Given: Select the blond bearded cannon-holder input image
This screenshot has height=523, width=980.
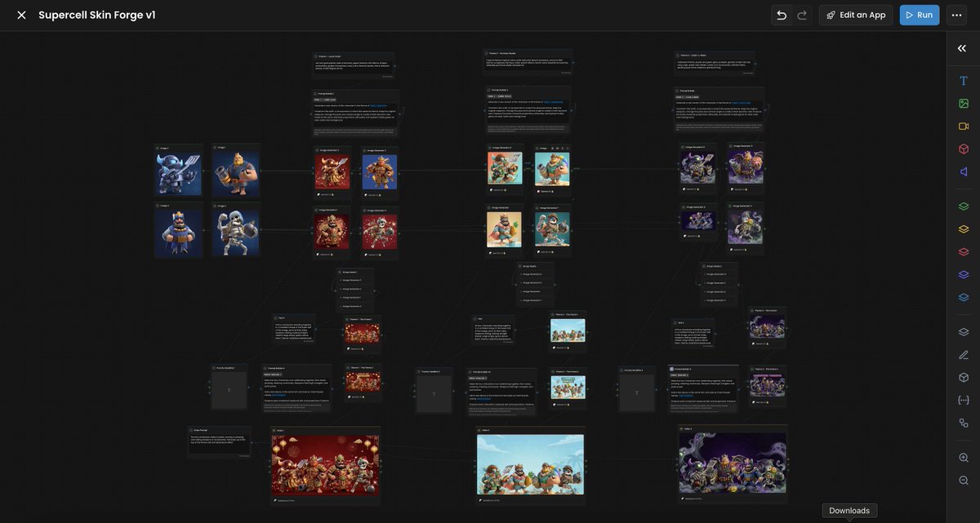Looking at the screenshot, I should point(236,173).
